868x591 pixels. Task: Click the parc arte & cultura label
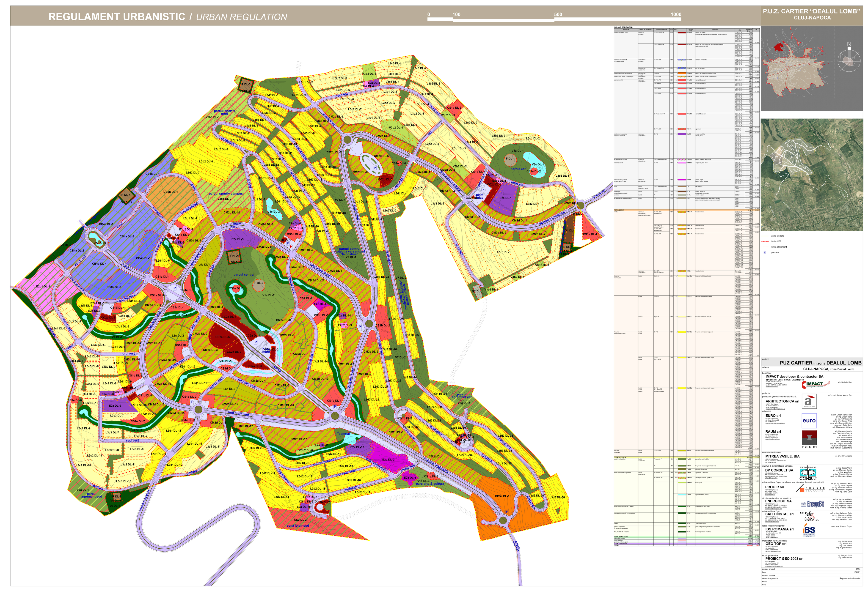click(x=430, y=484)
